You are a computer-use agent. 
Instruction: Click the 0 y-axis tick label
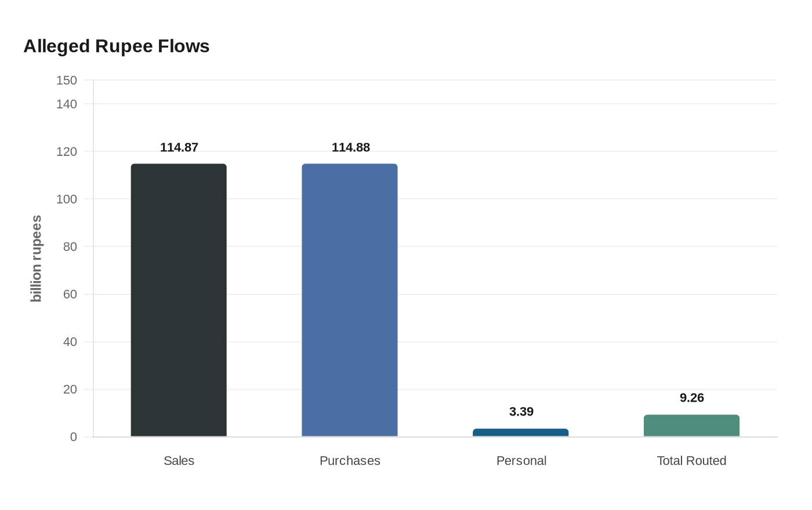click(74, 437)
